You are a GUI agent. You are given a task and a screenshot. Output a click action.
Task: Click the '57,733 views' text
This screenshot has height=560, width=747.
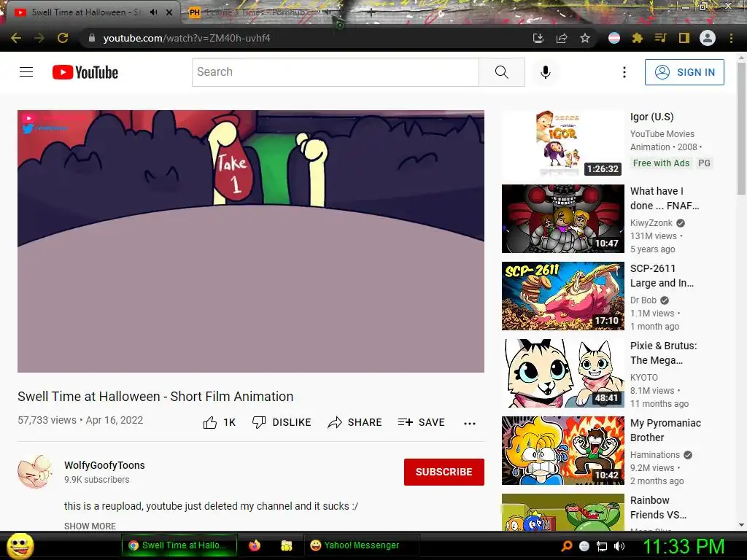point(47,421)
